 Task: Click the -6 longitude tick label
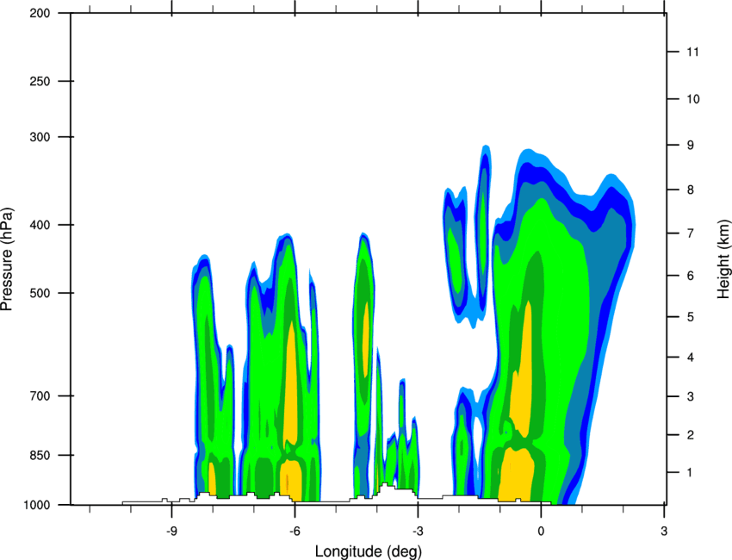(x=295, y=532)
